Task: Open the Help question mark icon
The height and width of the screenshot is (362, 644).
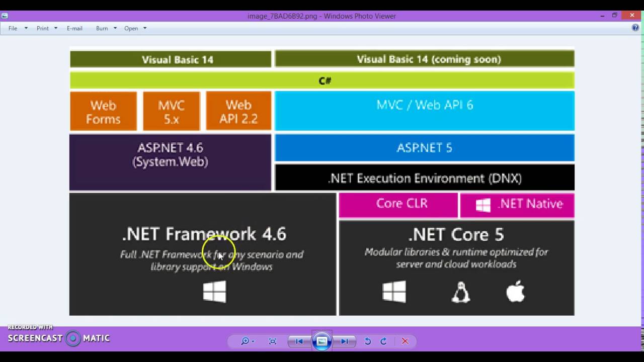Action: tap(635, 28)
